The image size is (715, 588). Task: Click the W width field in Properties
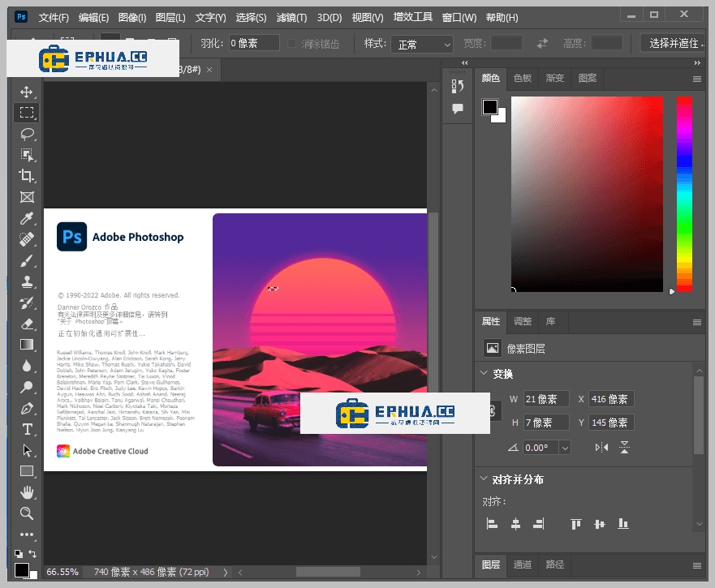[546, 399]
